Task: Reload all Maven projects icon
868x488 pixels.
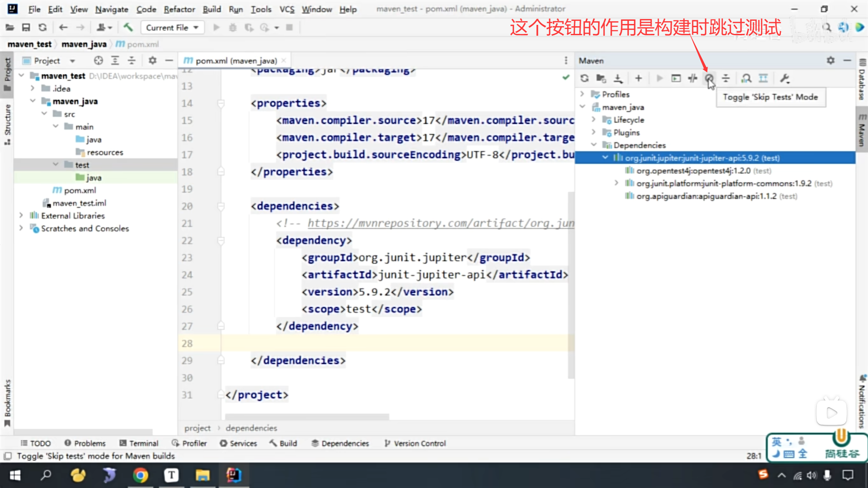Action: click(585, 78)
